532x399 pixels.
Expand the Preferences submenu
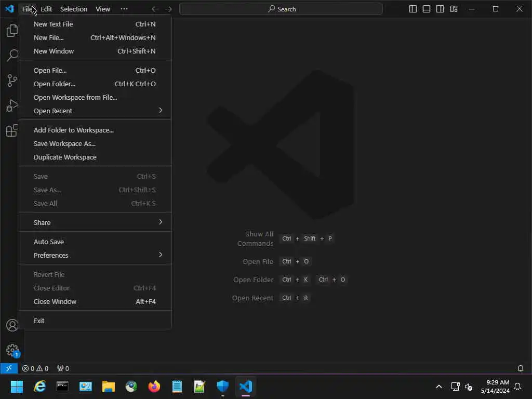coord(95,255)
